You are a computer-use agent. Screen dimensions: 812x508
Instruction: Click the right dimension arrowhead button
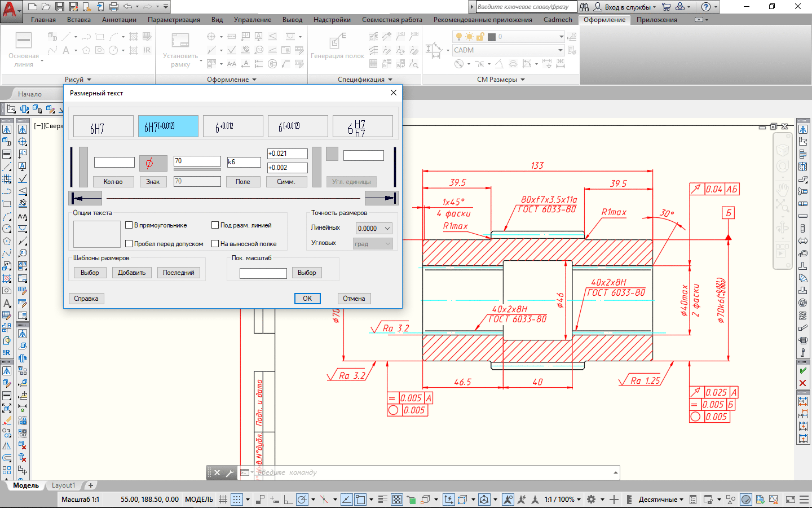click(381, 198)
